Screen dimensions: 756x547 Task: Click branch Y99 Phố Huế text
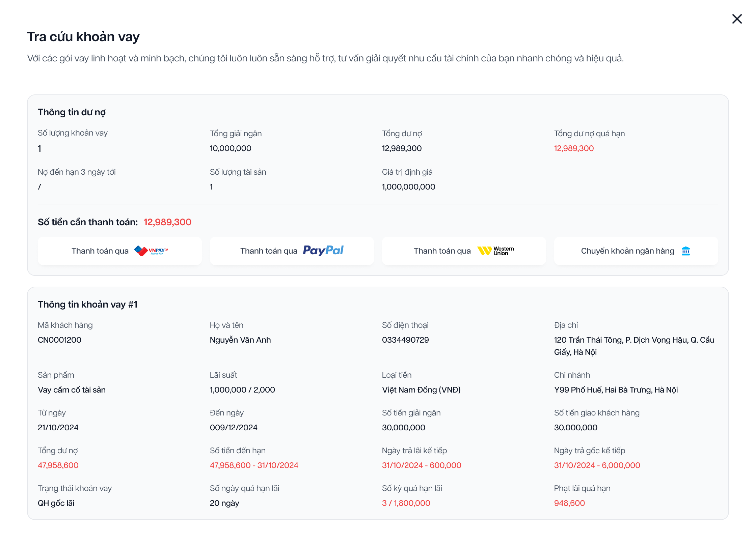coord(616,390)
